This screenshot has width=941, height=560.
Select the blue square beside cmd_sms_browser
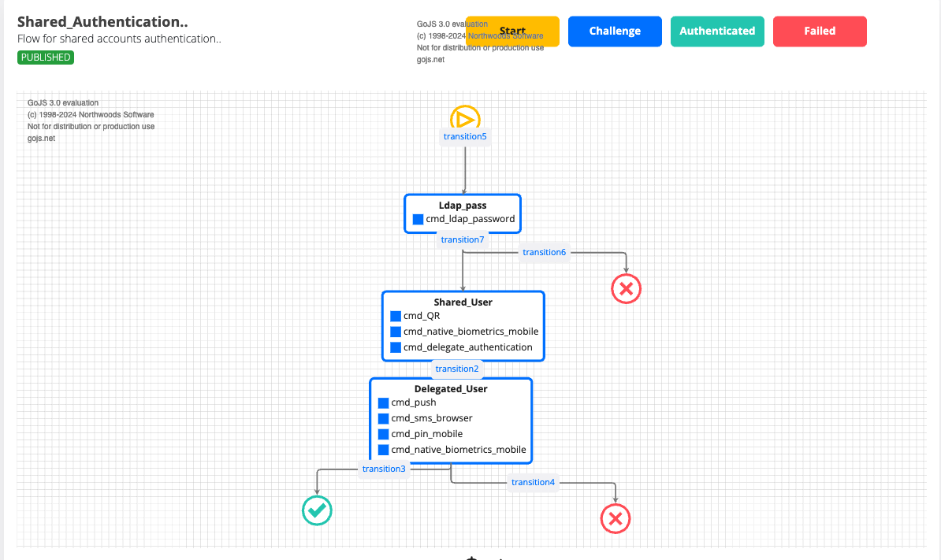pyautogui.click(x=383, y=418)
